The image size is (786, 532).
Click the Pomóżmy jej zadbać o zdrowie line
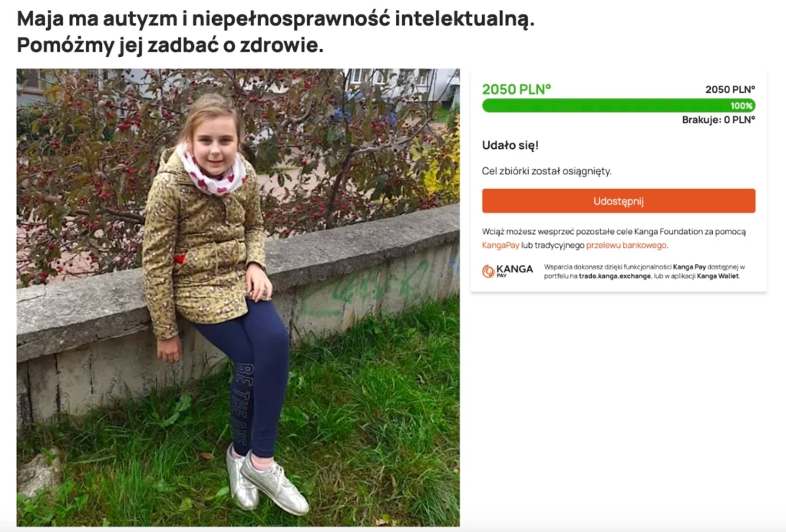point(170,45)
